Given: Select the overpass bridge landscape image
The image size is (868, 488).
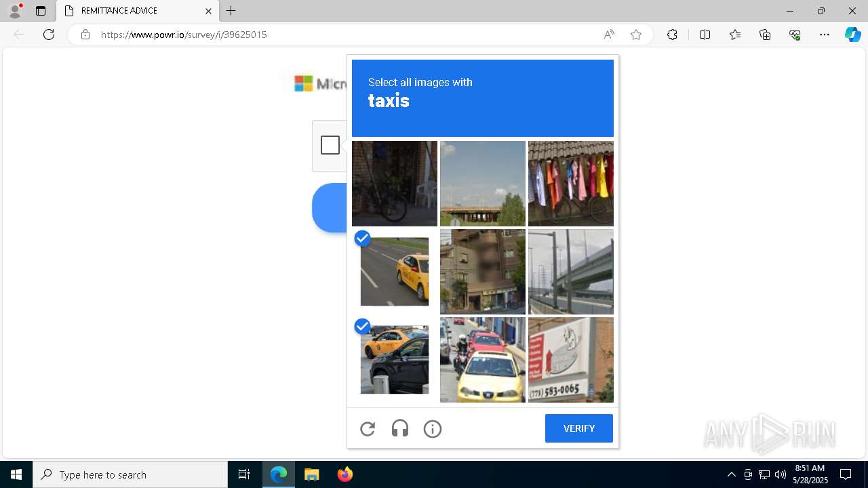Looking at the screenshot, I should pos(483,184).
